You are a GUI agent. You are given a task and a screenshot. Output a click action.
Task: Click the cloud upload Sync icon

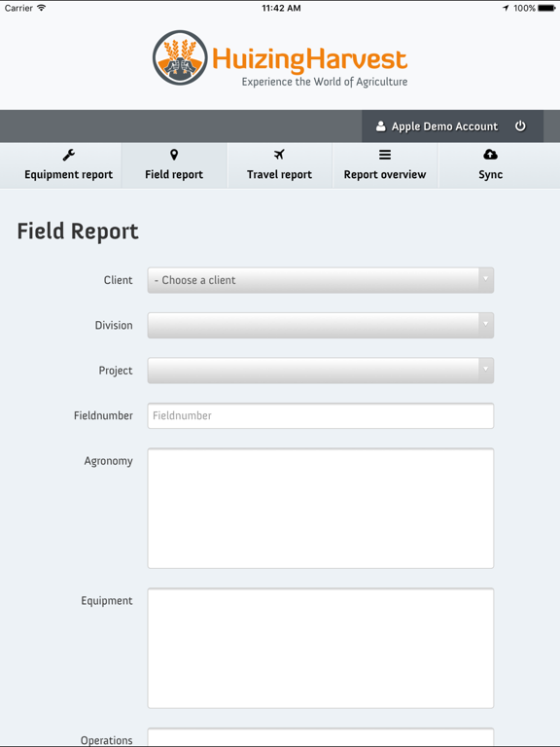[x=490, y=155]
